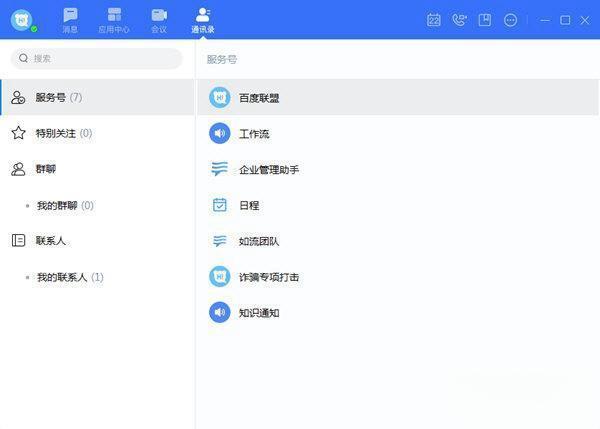Open the 百度联盟 service account
600x429 pixels.
pyautogui.click(x=398, y=98)
